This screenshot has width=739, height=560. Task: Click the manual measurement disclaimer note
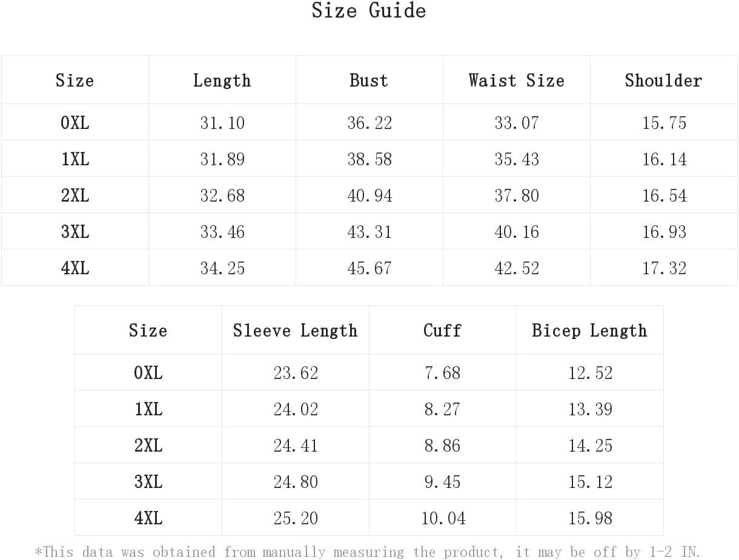[x=367, y=552]
